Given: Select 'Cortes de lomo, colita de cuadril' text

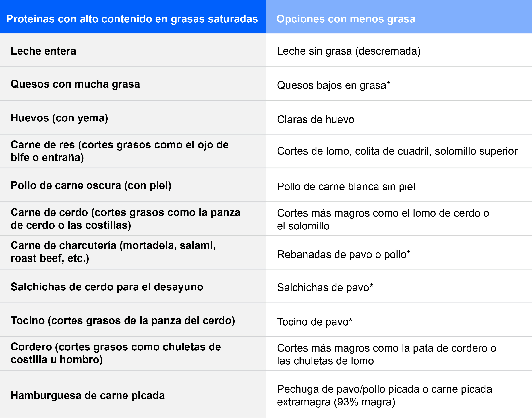Looking at the screenshot, I should (x=397, y=151).
